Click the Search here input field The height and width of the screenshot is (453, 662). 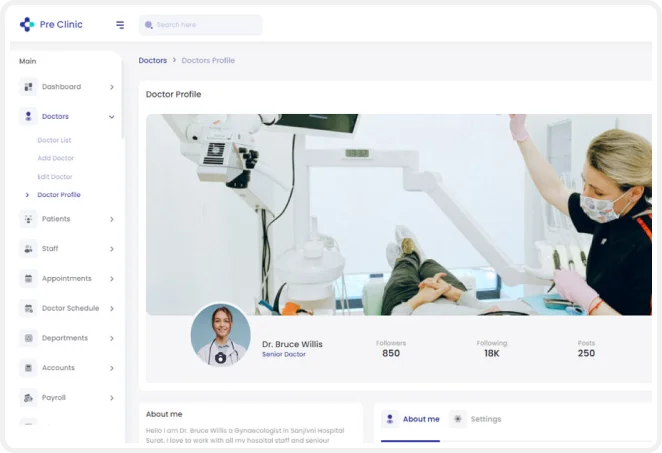click(201, 25)
